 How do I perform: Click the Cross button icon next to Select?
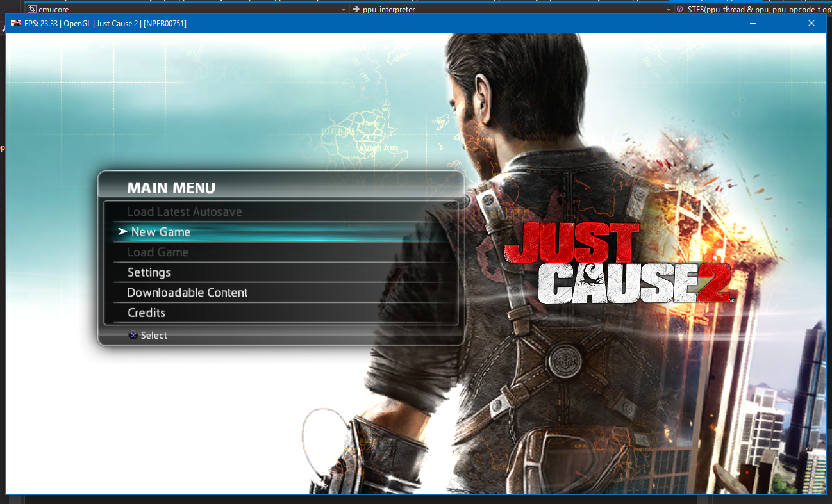[133, 335]
